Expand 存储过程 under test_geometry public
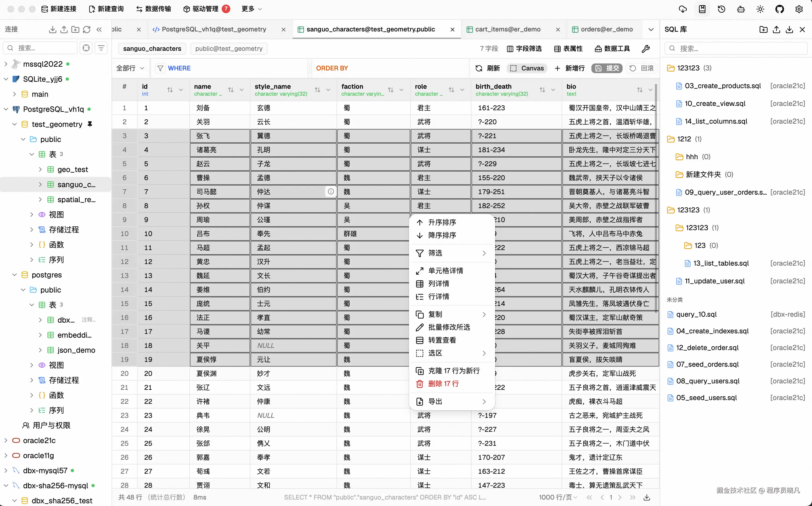The image size is (812, 506). [31, 230]
